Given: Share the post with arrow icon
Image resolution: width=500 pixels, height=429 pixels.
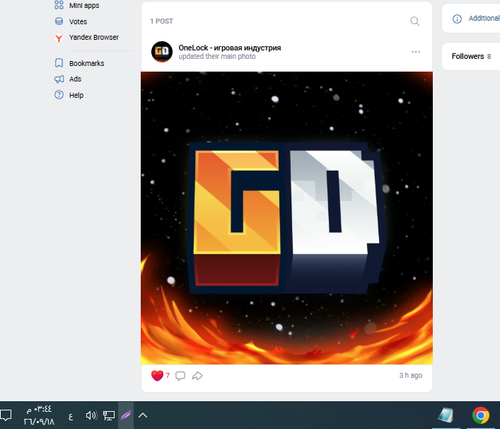Looking at the screenshot, I should tap(197, 376).
